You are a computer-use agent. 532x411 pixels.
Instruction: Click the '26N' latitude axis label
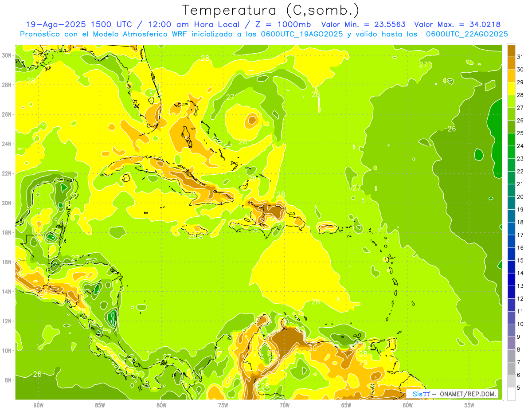point(7,114)
